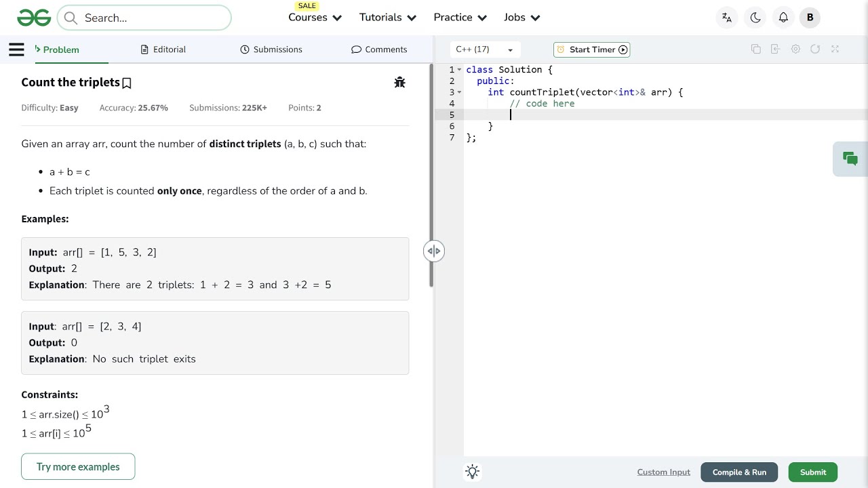Show hint via lightbulb icon
The width and height of the screenshot is (868, 488).
pyautogui.click(x=473, y=472)
